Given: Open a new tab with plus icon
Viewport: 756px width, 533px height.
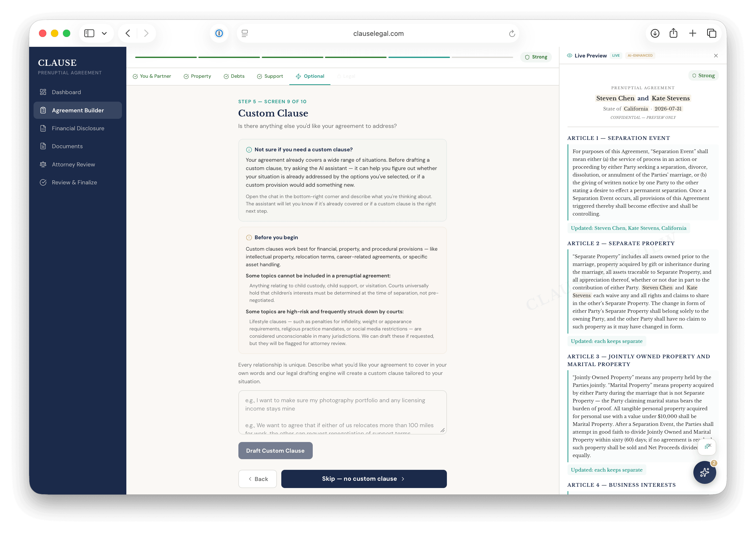Looking at the screenshot, I should point(693,33).
